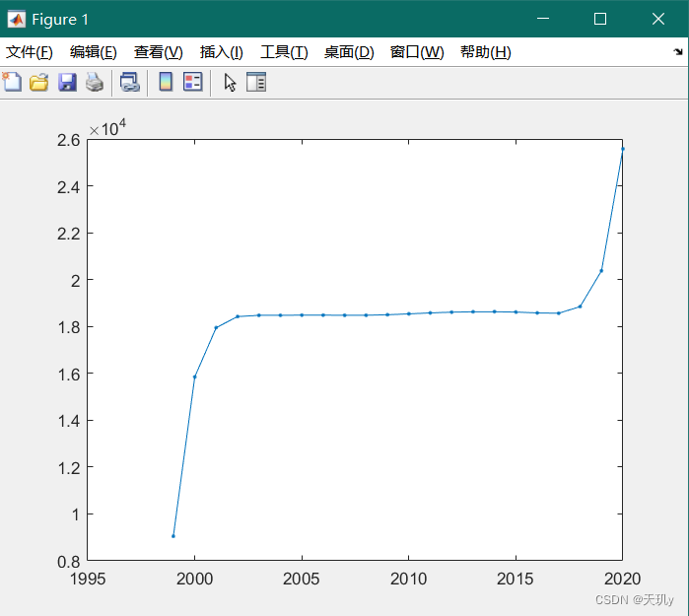Save the figure with floppy disk icon
The image size is (689, 616).
coord(67,82)
